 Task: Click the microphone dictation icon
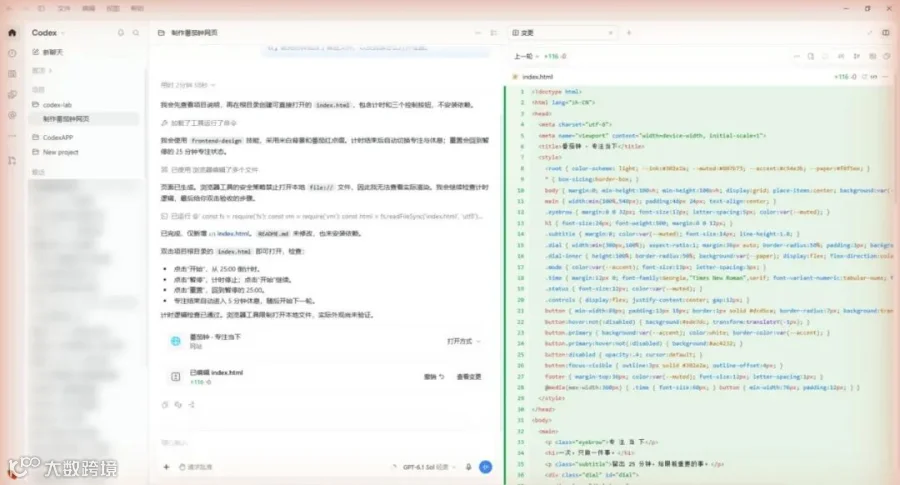click(x=468, y=467)
